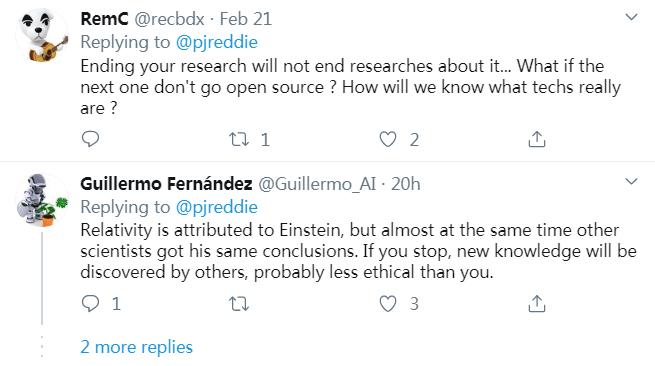The image size is (655, 366).
Task: Retweet RemC's tweet
Action: tap(239, 139)
